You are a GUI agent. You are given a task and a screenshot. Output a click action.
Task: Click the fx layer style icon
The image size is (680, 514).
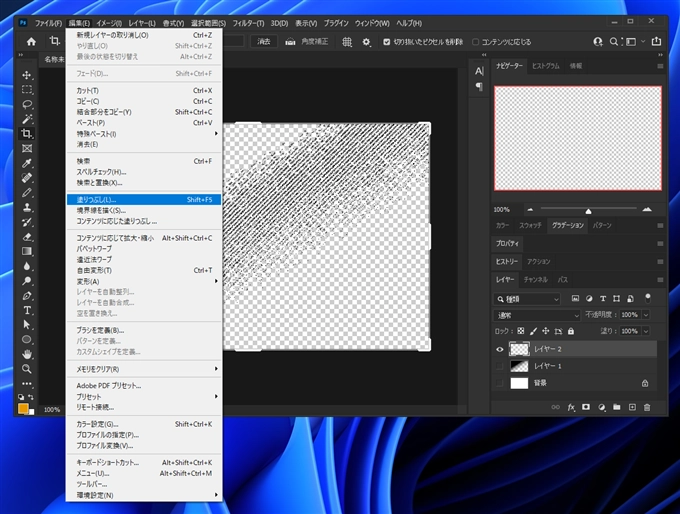(572, 407)
